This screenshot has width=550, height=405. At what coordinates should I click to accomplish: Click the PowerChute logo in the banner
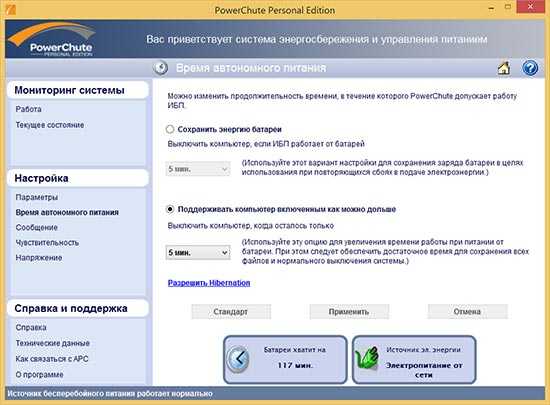(52, 39)
